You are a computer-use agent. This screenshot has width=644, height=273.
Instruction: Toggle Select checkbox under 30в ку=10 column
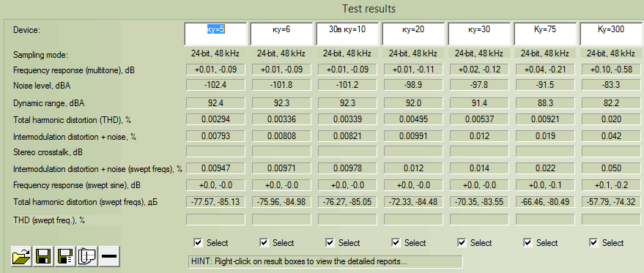coord(330,242)
